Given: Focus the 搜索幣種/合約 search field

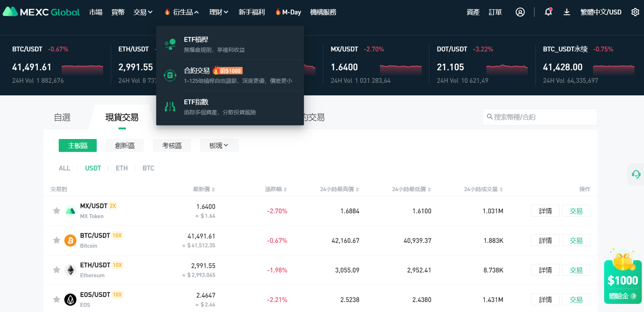Looking at the screenshot, I should click(540, 117).
